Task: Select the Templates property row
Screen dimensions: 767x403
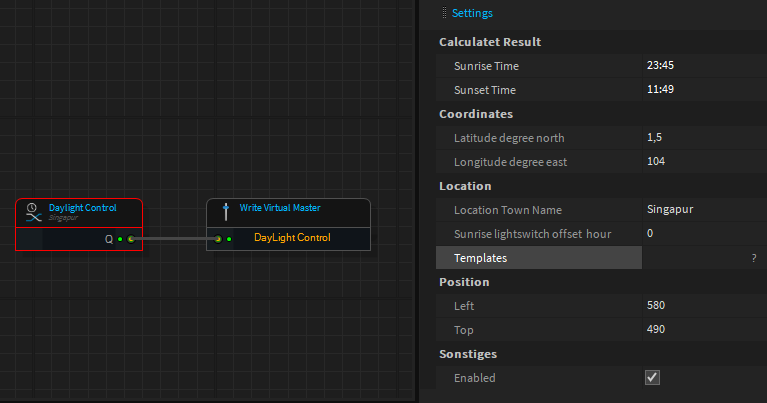Action: (540, 258)
